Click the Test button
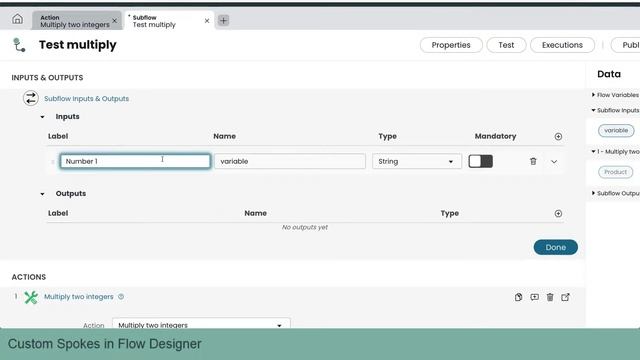 click(x=506, y=45)
